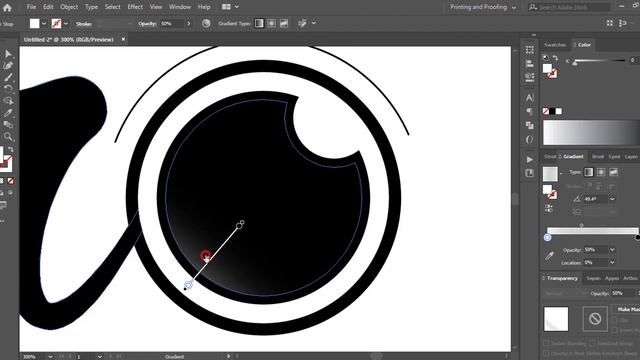
Task: Open the Window menu
Action: tap(180, 7)
